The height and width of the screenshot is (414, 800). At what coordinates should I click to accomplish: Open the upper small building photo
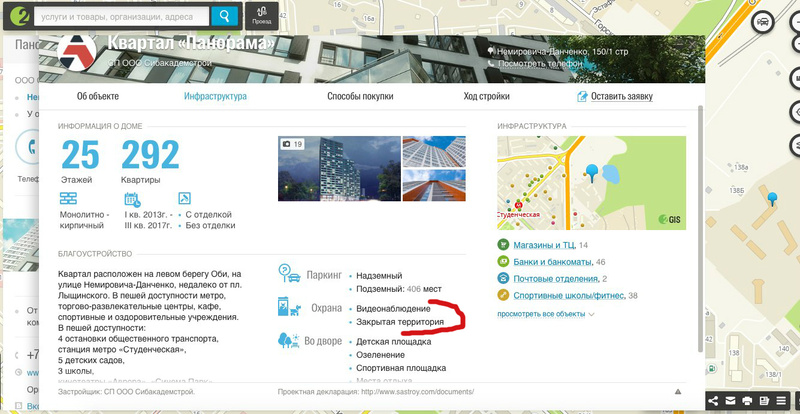(434, 151)
